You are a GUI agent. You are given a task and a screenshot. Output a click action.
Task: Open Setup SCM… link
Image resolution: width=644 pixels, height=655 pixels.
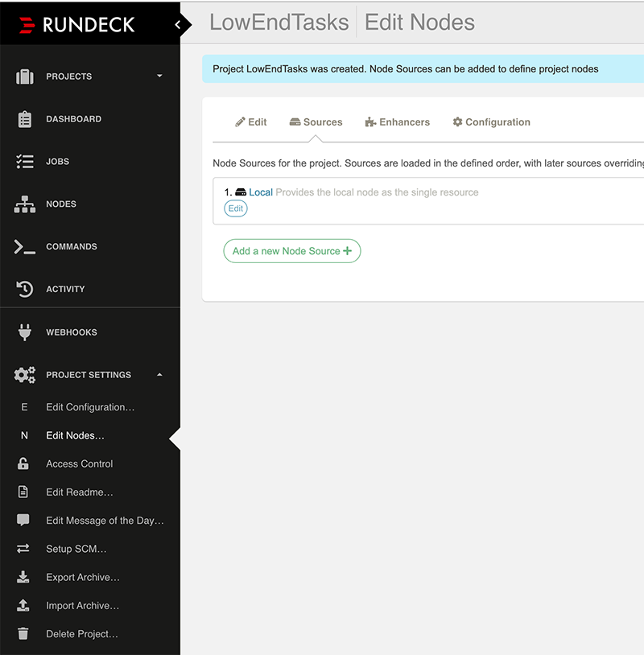tap(76, 549)
